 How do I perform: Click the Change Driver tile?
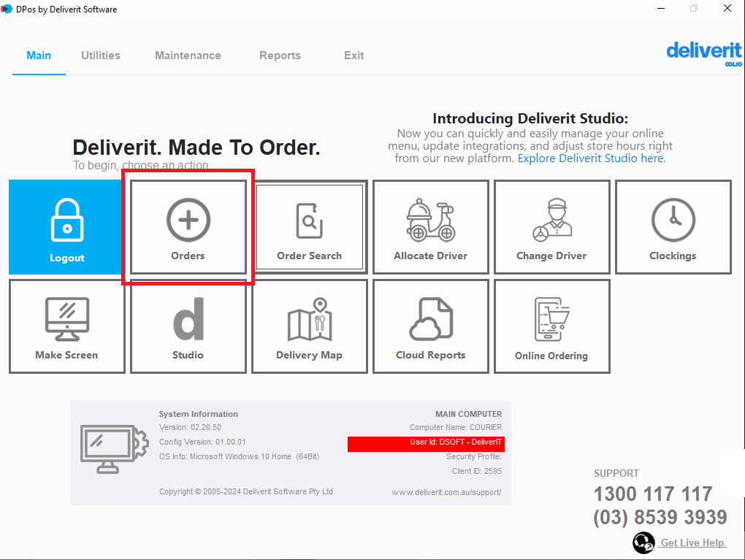tap(551, 227)
